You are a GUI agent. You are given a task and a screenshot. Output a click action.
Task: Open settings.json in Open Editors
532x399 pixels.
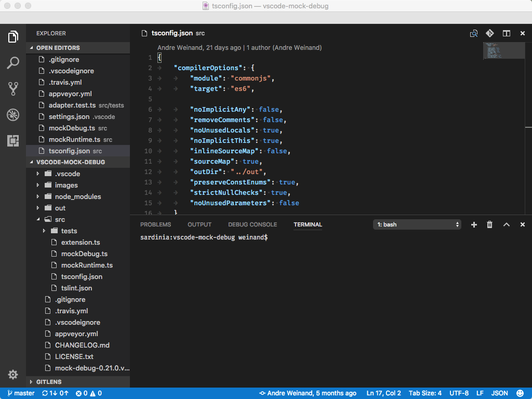78,117
